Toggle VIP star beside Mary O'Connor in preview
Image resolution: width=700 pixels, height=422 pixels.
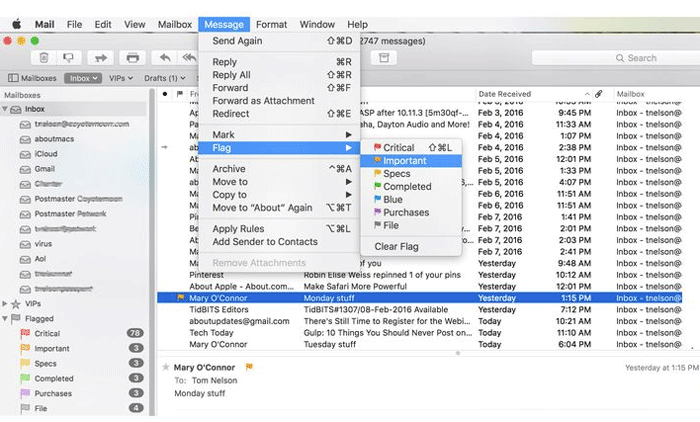pyautogui.click(x=166, y=367)
